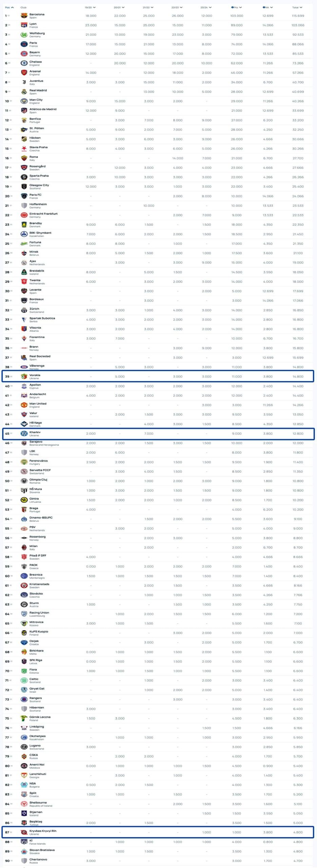317x868 pixels.
Task: Sort by the 21/22 season column
Action: tap(148, 7)
